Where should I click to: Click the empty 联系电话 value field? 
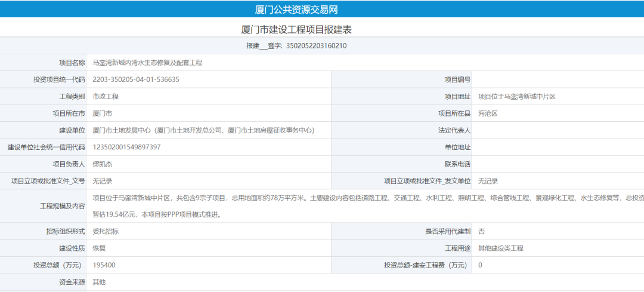(558, 164)
